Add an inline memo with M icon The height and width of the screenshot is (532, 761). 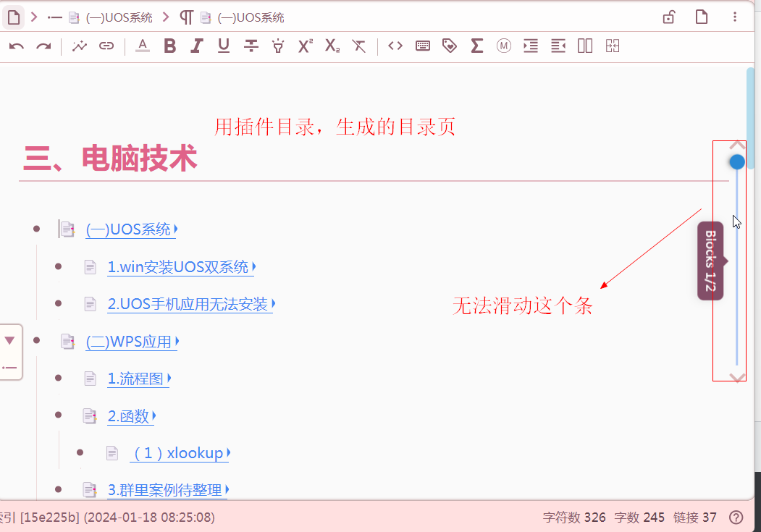click(x=504, y=46)
